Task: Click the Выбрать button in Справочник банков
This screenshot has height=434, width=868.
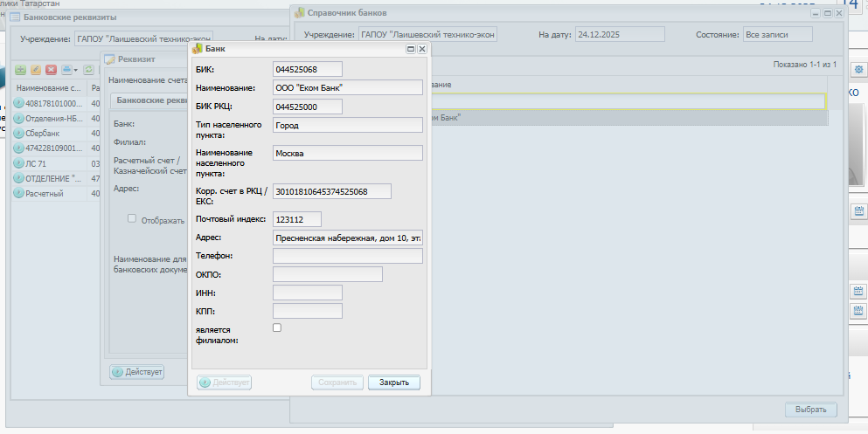Action: click(x=811, y=410)
